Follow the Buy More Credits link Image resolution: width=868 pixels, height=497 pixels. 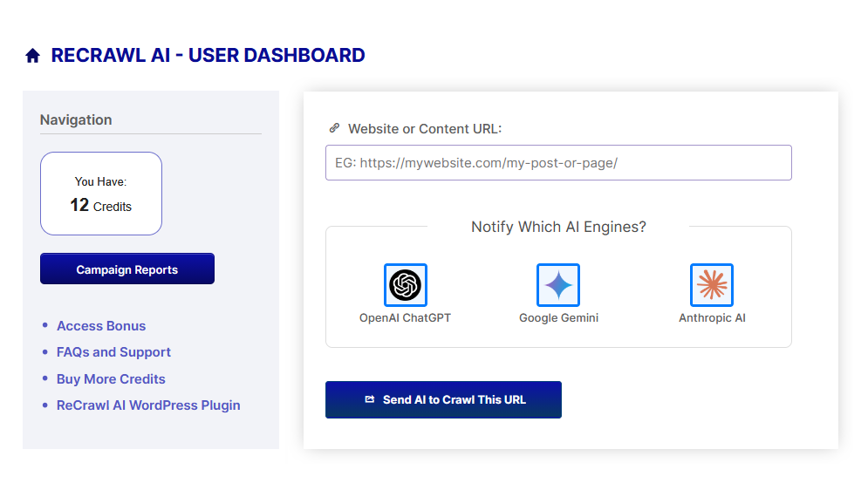[x=111, y=379]
